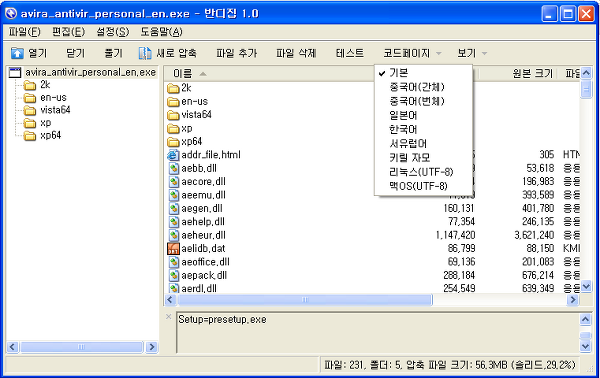This screenshot has width=600, height=378.
Task: Select 일본어 code page
Action: [x=423, y=115]
